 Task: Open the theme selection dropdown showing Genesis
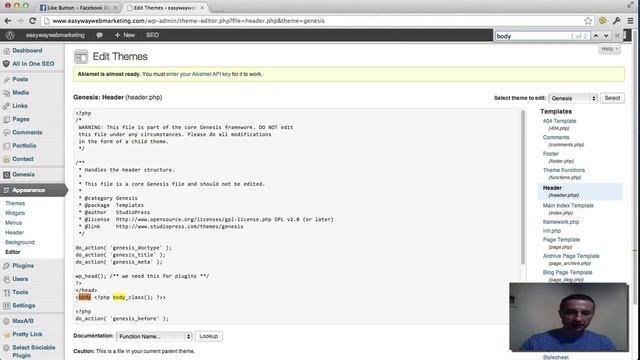click(x=573, y=98)
